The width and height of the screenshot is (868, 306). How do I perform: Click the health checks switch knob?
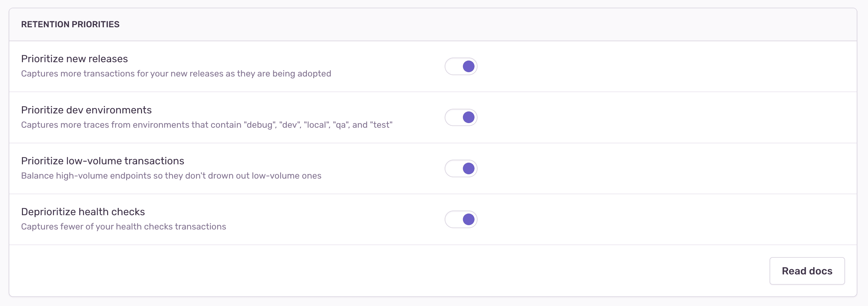tap(469, 219)
